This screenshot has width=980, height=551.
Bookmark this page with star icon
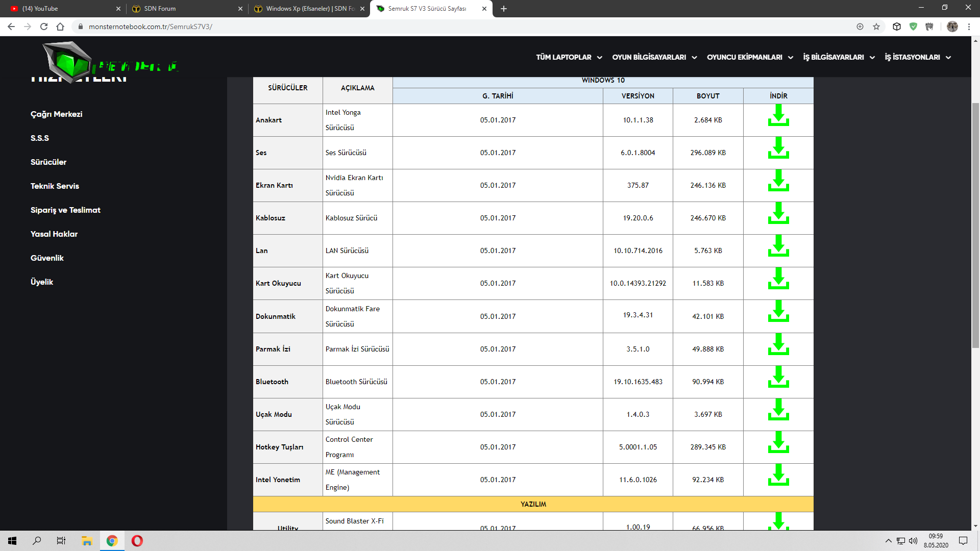click(876, 27)
